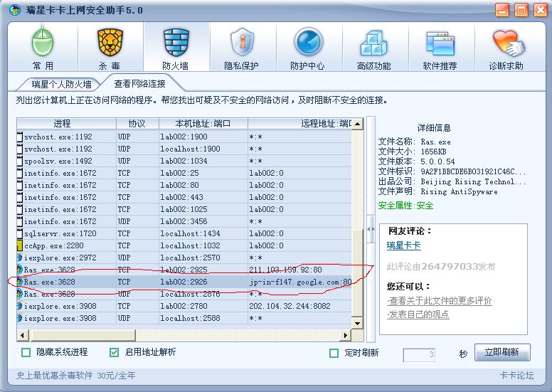Viewport: 552px width, 392px height.
Task: Click icon of iexplore.exe:3908 row lab002:2780
Action: (20, 306)
